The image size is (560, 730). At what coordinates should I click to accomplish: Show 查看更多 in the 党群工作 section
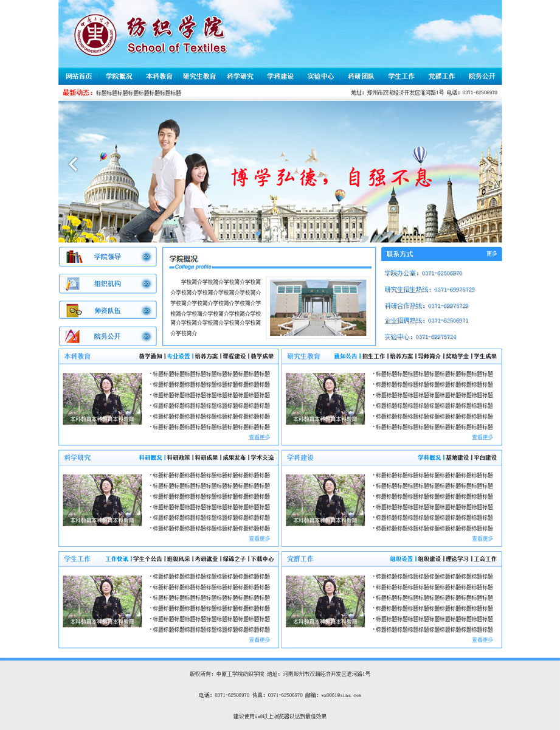coord(482,640)
